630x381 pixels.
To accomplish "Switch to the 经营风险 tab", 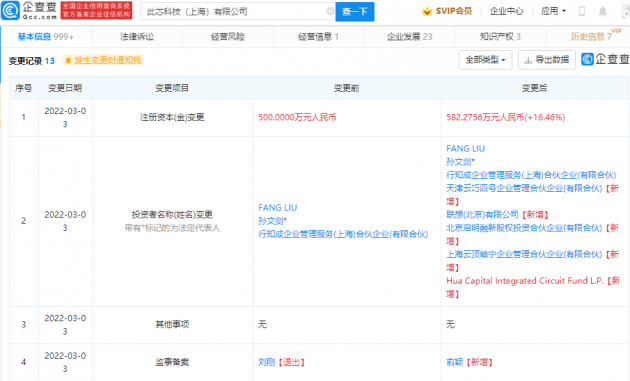I will pos(228,37).
